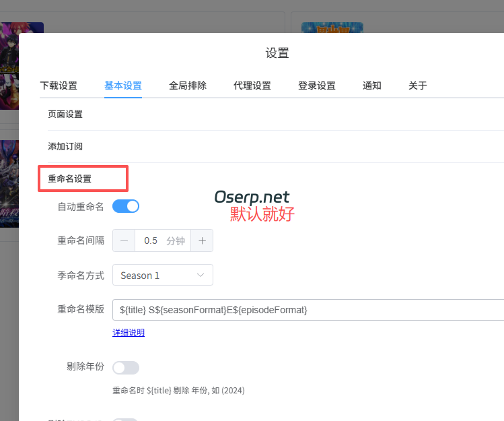Toggle the 自动重命名 switch off
Image resolution: width=504 pixels, height=421 pixels.
pos(126,206)
